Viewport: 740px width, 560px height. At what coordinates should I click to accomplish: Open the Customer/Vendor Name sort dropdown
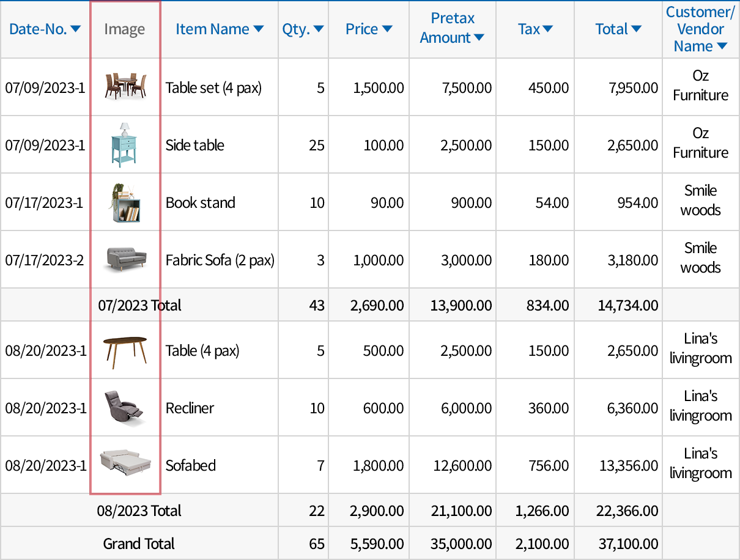pyautogui.click(x=723, y=46)
